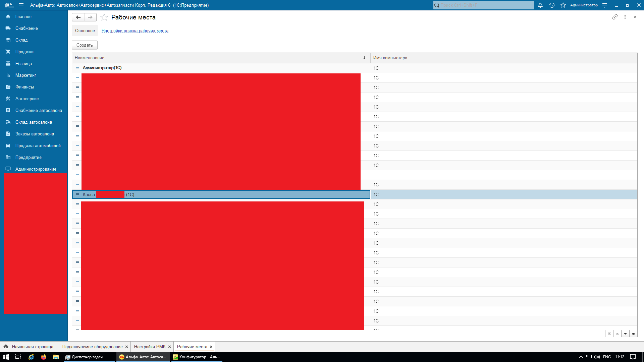Open Windows Start menu

(x=6, y=357)
